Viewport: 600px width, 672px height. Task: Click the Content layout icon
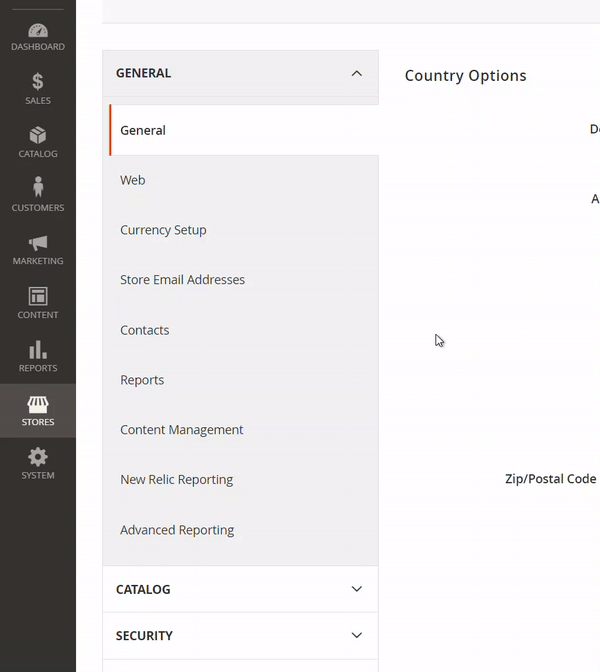tap(38, 297)
